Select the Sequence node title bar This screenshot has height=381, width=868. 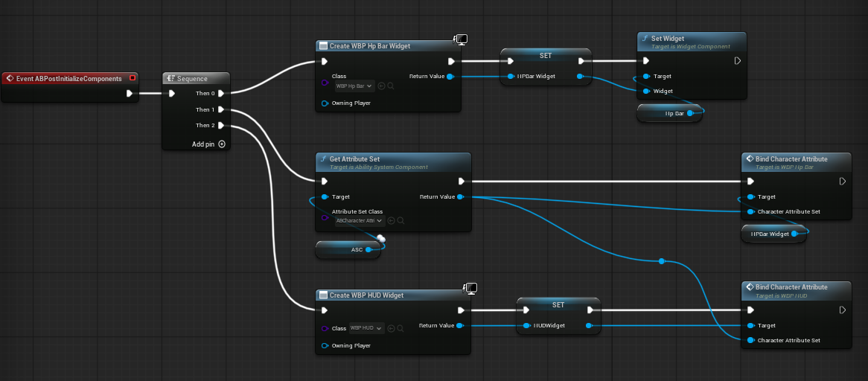(196, 79)
